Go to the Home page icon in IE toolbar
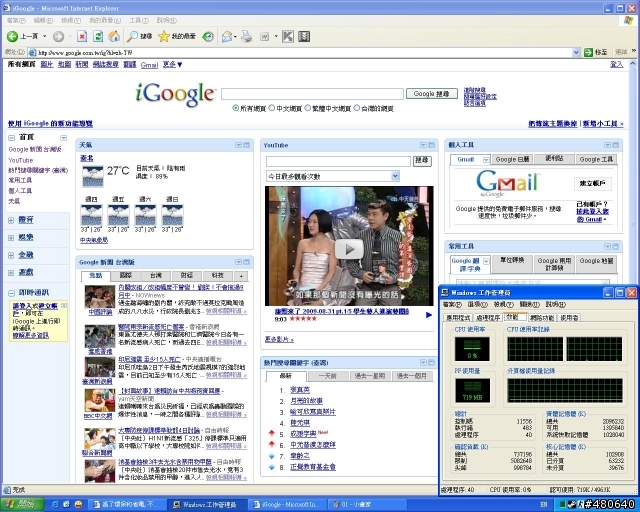 pos(114,37)
